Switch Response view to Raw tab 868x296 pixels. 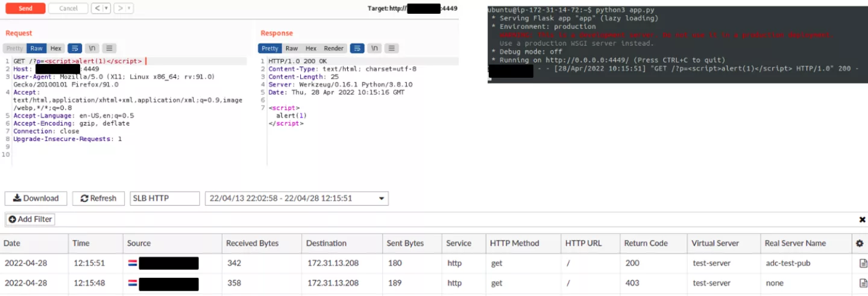[x=292, y=48]
